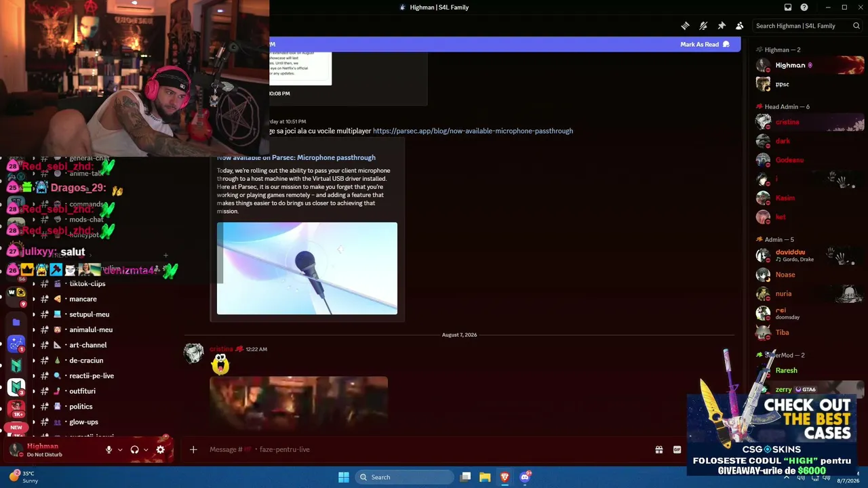Open the white M server with 3 badge
868x488 pixels.
click(16, 387)
